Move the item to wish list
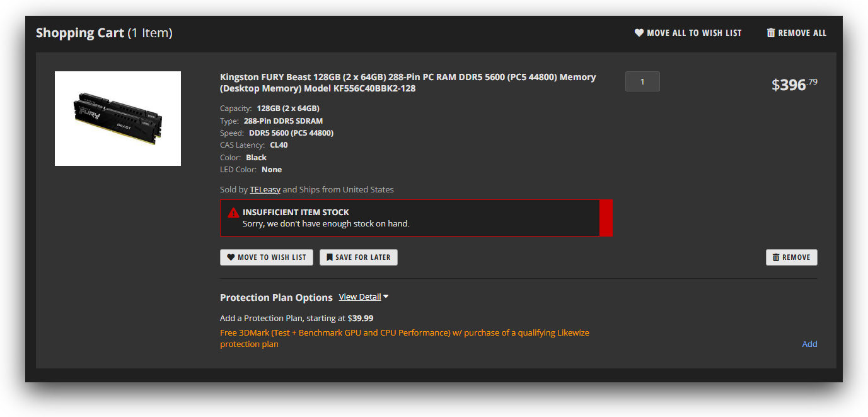Viewport: 868px width, 417px height. pos(267,257)
